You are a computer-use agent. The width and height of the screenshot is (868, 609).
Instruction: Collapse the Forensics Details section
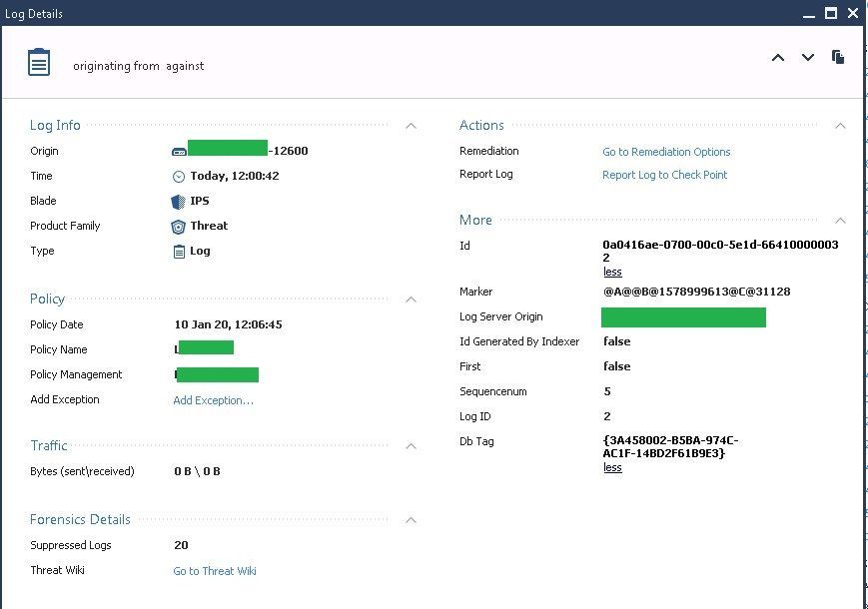pyautogui.click(x=410, y=520)
